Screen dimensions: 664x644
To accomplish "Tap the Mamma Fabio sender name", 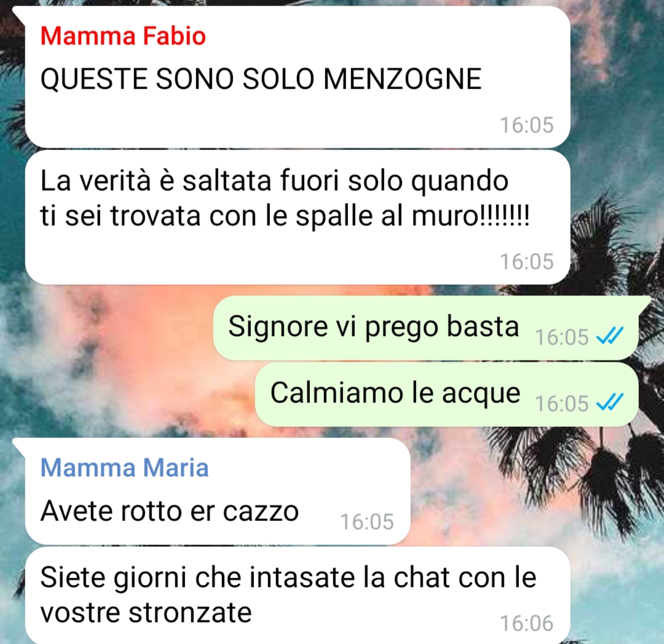I will (x=123, y=36).
